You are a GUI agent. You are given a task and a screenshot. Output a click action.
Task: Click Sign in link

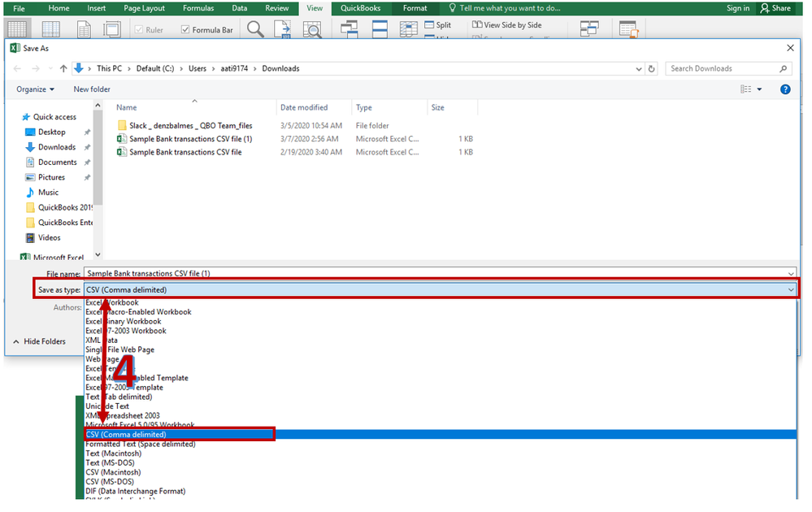click(x=738, y=8)
